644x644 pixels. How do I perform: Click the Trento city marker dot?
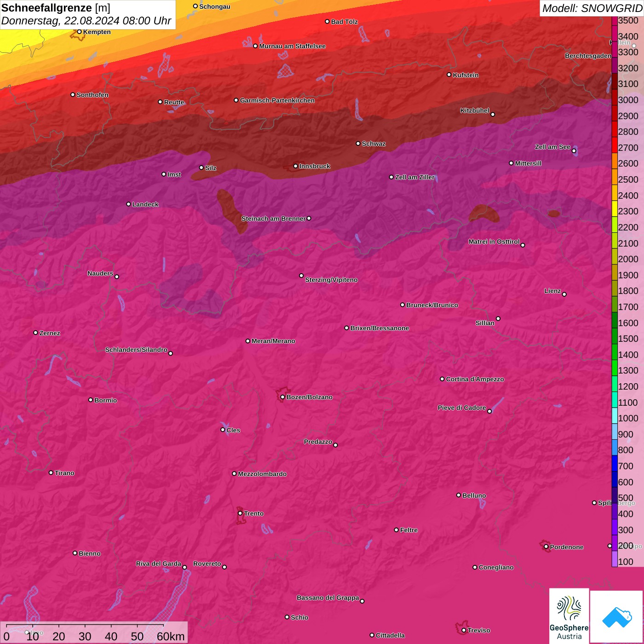click(x=240, y=513)
